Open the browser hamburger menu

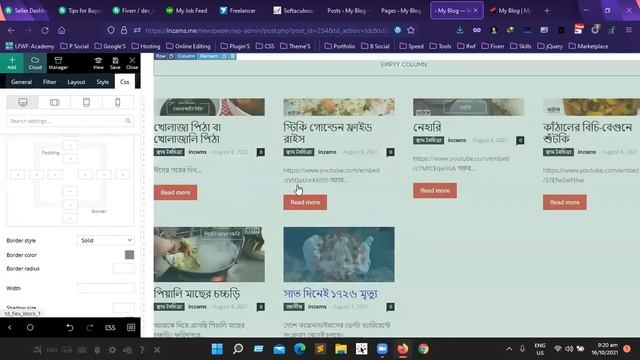[629, 30]
